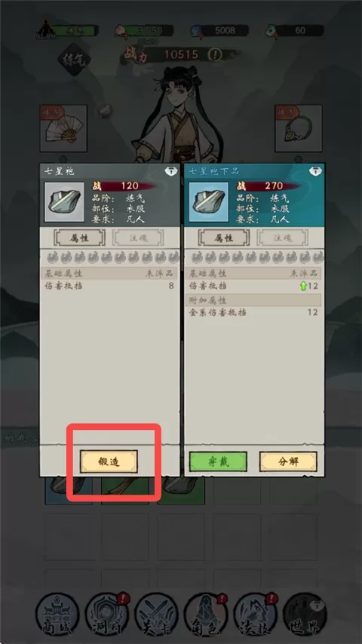Select 注魂 tab in 七星袍下品 panel
Viewport: 362px width, 644px height.
(x=282, y=238)
